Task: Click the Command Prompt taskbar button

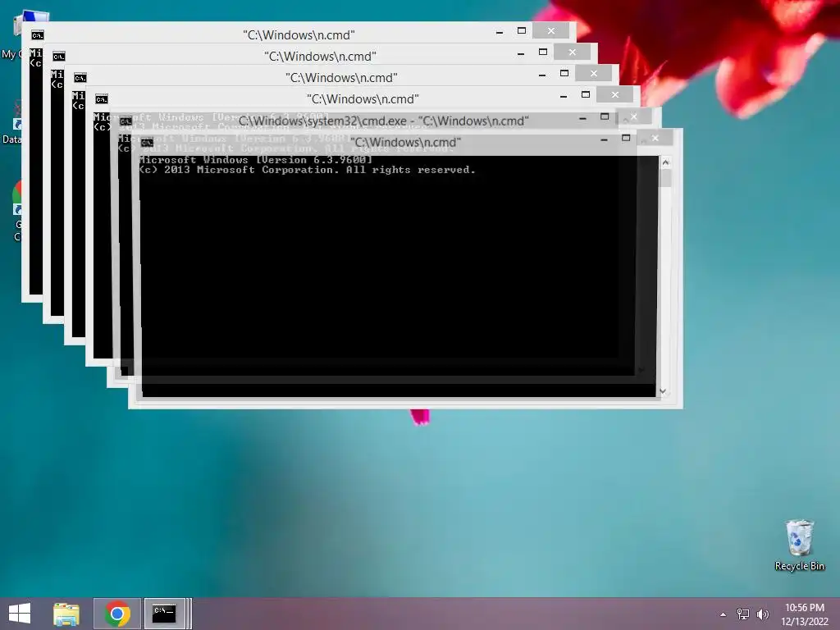Action: [164, 614]
